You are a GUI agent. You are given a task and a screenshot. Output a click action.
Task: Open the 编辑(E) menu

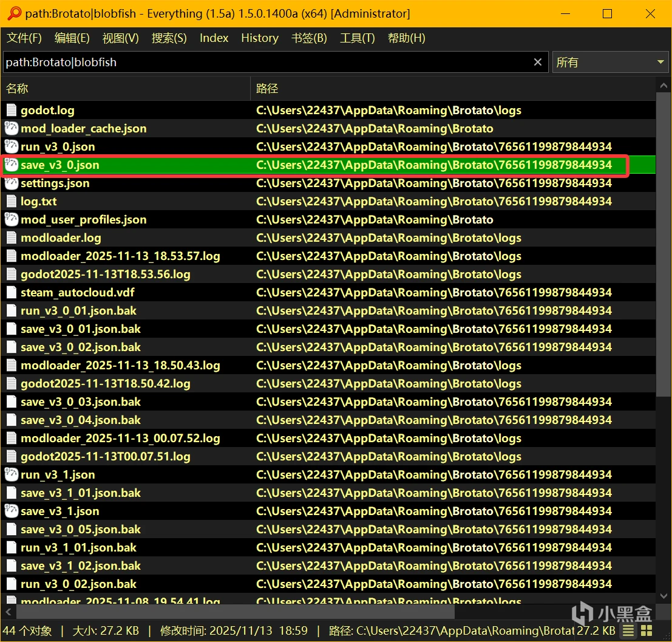pyautogui.click(x=72, y=38)
